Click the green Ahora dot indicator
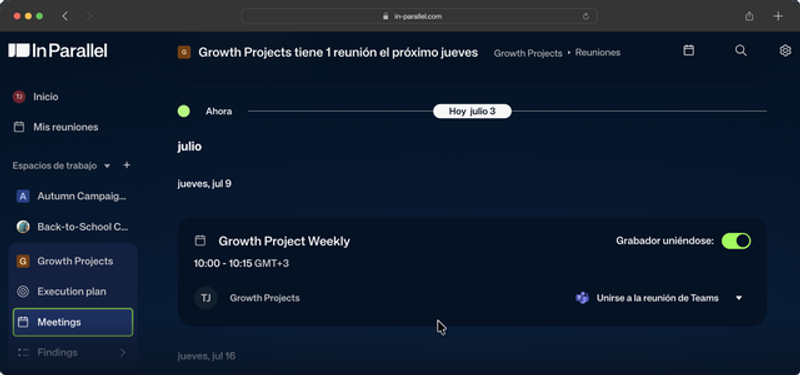This screenshot has height=375, width=800. [184, 111]
